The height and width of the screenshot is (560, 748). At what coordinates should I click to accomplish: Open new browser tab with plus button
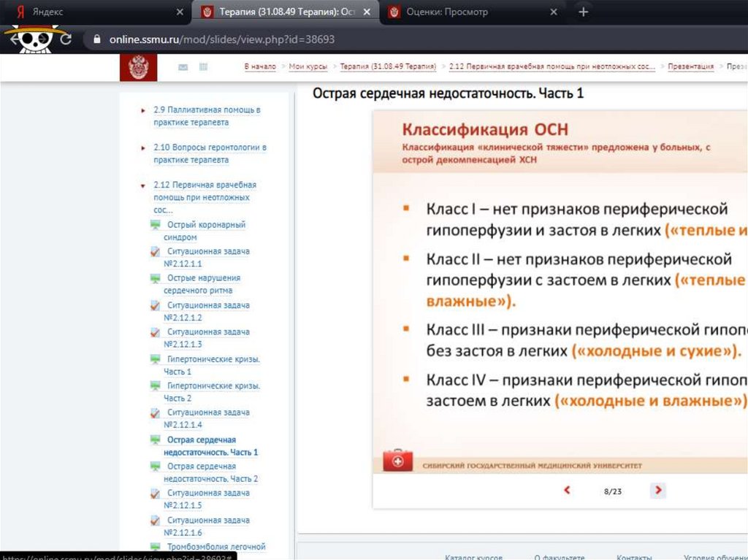click(x=582, y=12)
